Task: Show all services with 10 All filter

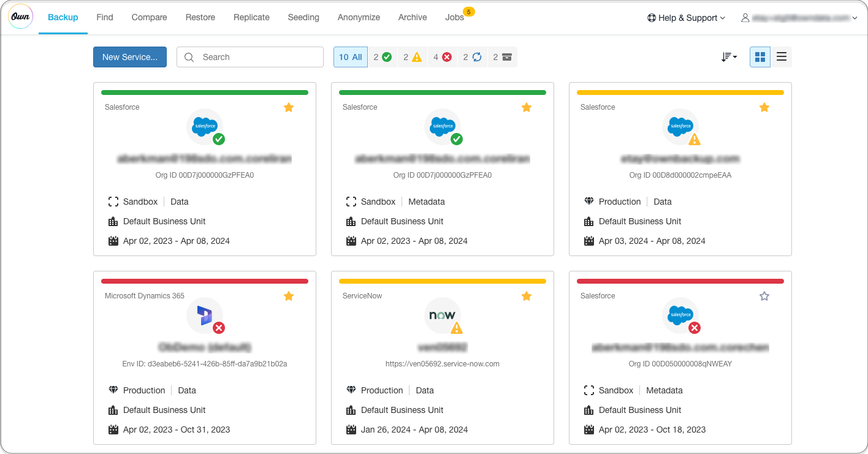Action: 351,57
